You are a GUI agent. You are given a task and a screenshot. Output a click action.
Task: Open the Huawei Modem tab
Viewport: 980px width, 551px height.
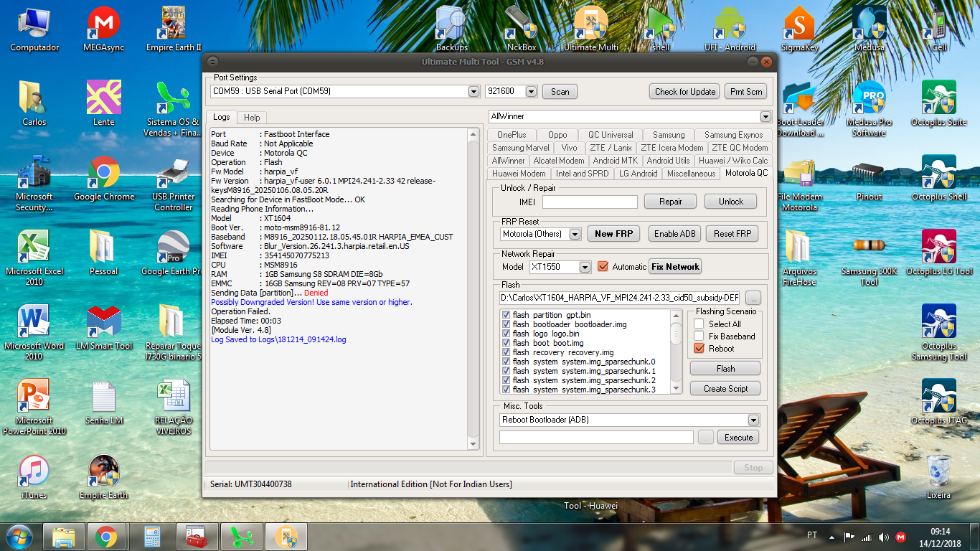[519, 174]
